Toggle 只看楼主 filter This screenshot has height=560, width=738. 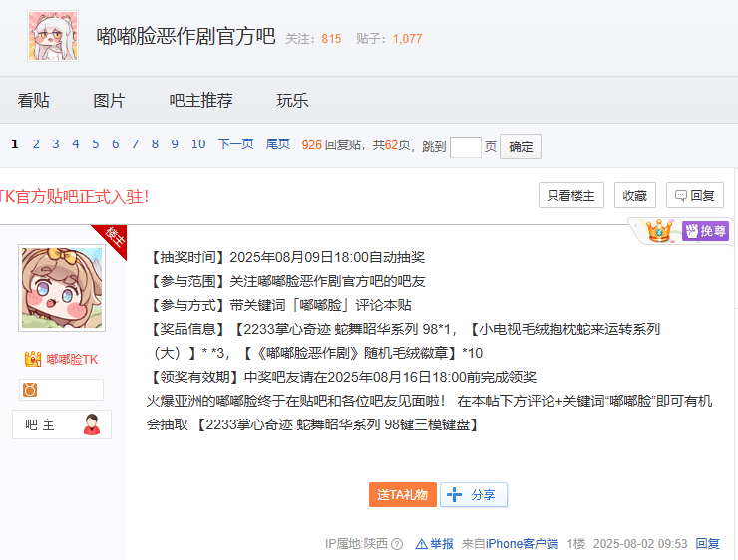click(x=570, y=196)
